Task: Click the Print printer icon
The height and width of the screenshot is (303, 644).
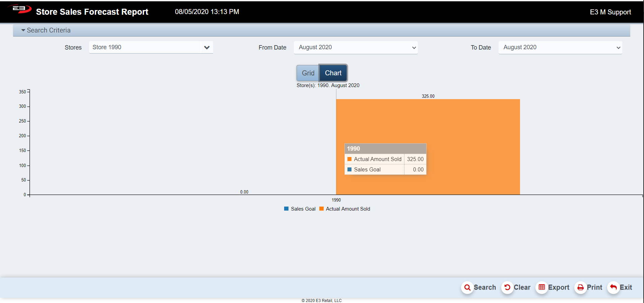Action: pos(580,288)
